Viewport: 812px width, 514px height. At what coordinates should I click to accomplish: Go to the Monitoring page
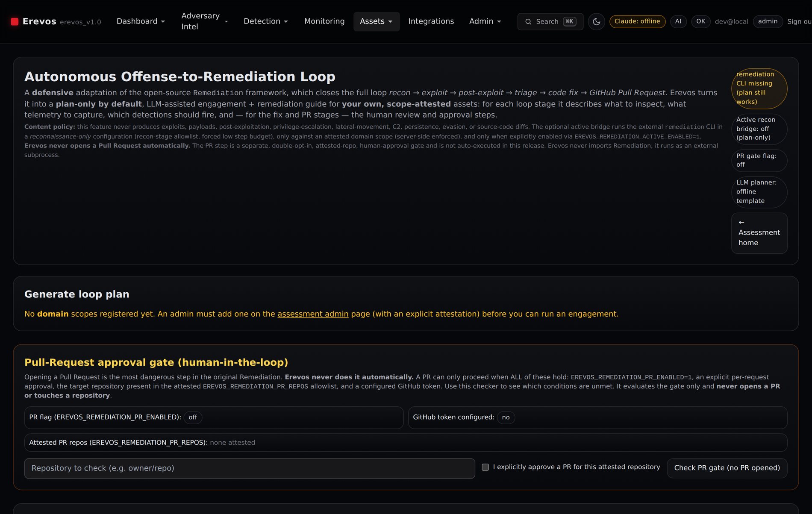point(324,21)
